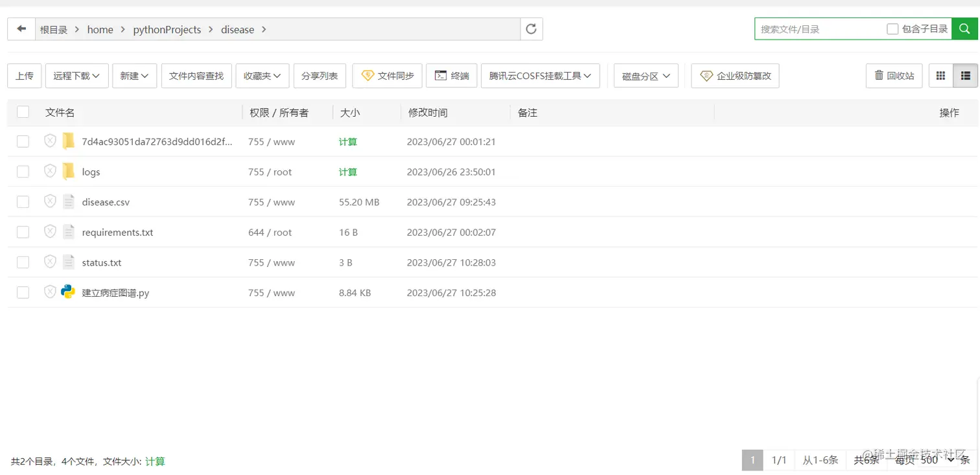The image size is (980, 475).
Task: Open the disease.csv file name
Action: [106, 202]
